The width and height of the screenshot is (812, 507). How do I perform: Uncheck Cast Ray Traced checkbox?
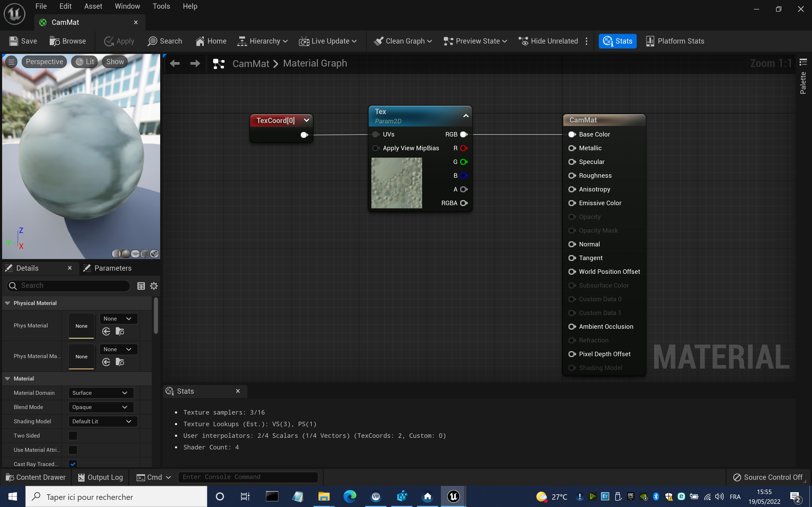73,464
